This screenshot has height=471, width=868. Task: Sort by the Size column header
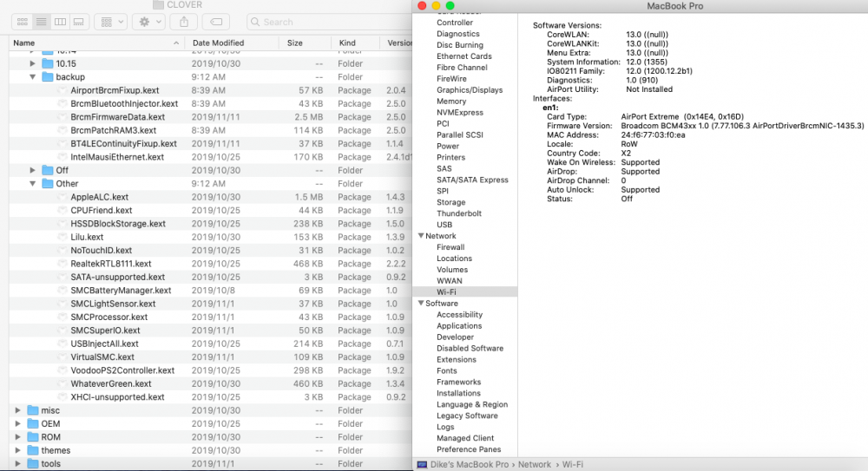[306, 43]
